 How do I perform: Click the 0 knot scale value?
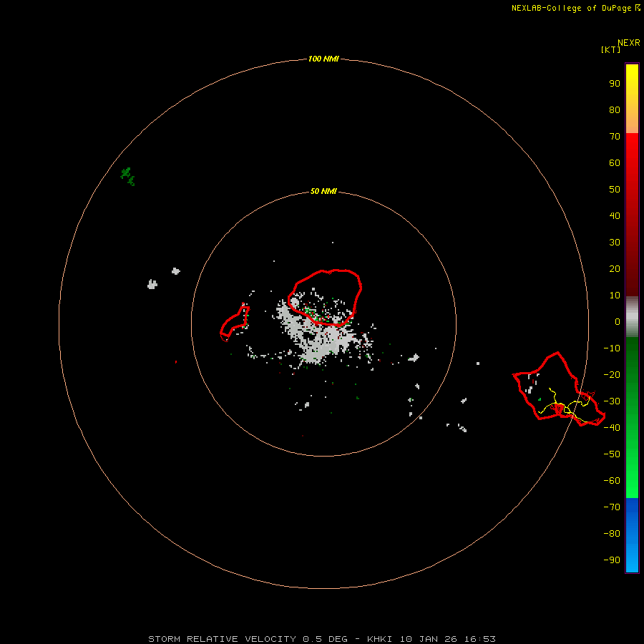pyautogui.click(x=618, y=321)
